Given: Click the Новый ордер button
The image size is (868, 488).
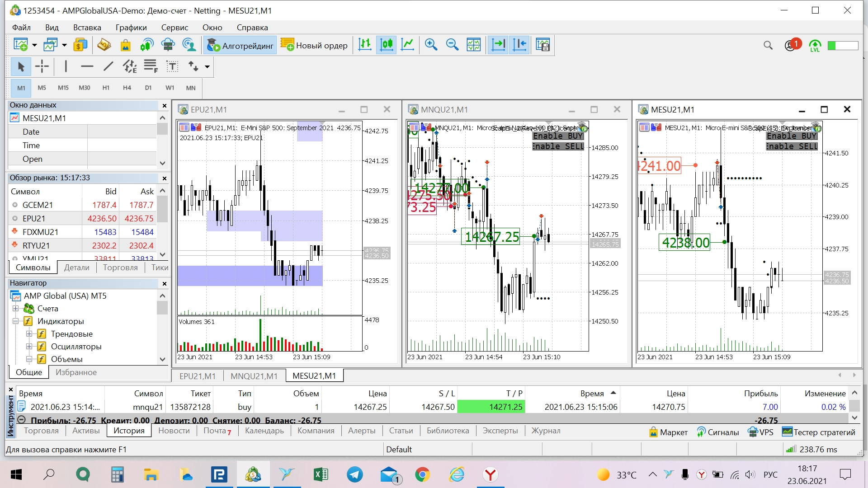Looking at the screenshot, I should tap(315, 45).
